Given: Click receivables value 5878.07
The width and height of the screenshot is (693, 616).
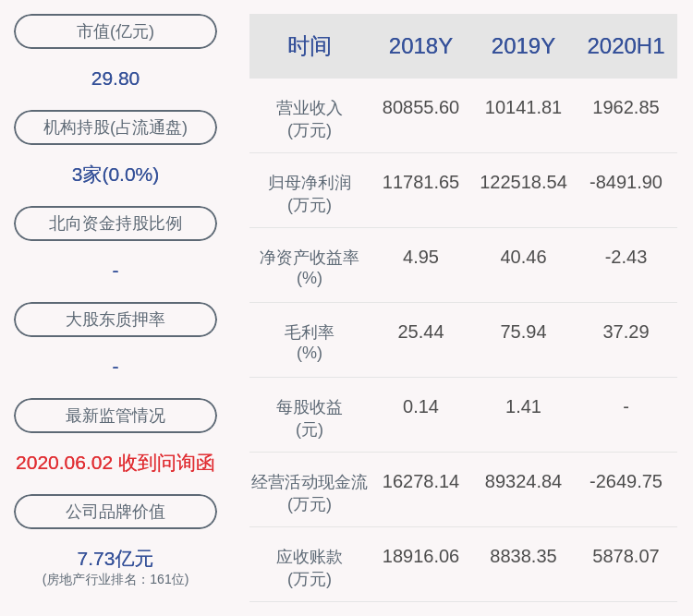Looking at the screenshot, I should pyautogui.click(x=626, y=556).
